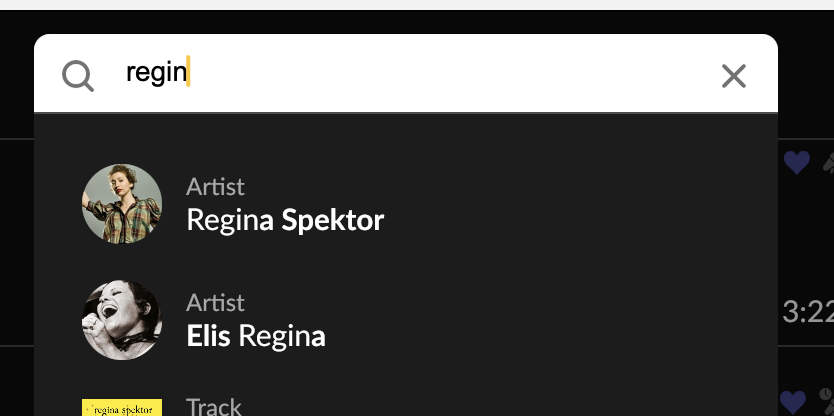Click the Artist label above Elis Regina
Viewport: 834px width, 416px height.
pos(215,303)
